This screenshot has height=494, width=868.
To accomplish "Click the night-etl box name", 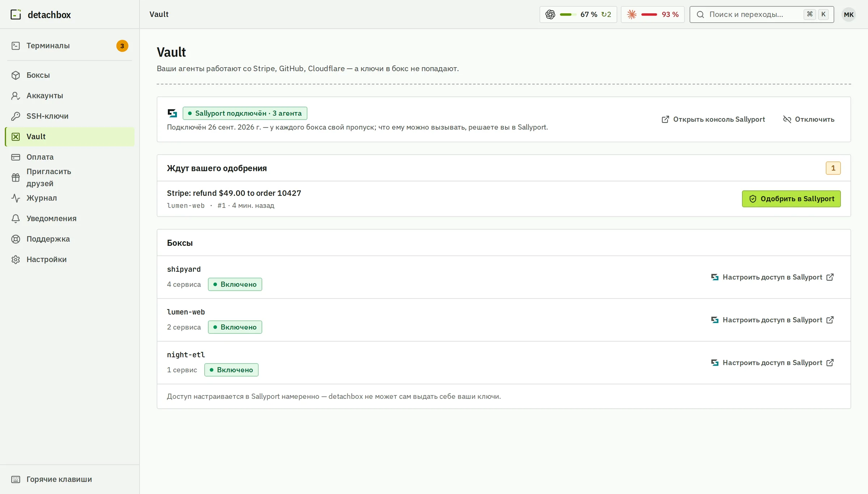I will (186, 355).
